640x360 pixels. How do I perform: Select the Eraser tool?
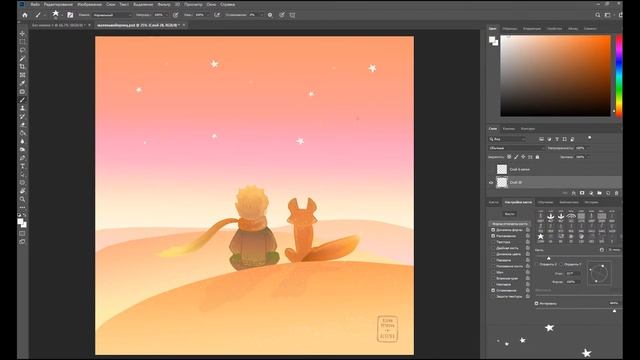point(22,125)
